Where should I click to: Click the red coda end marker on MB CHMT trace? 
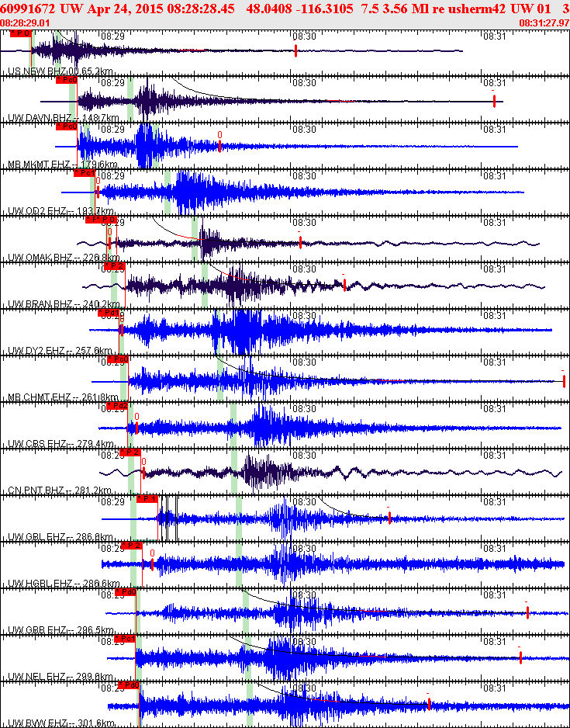[x=564, y=381]
